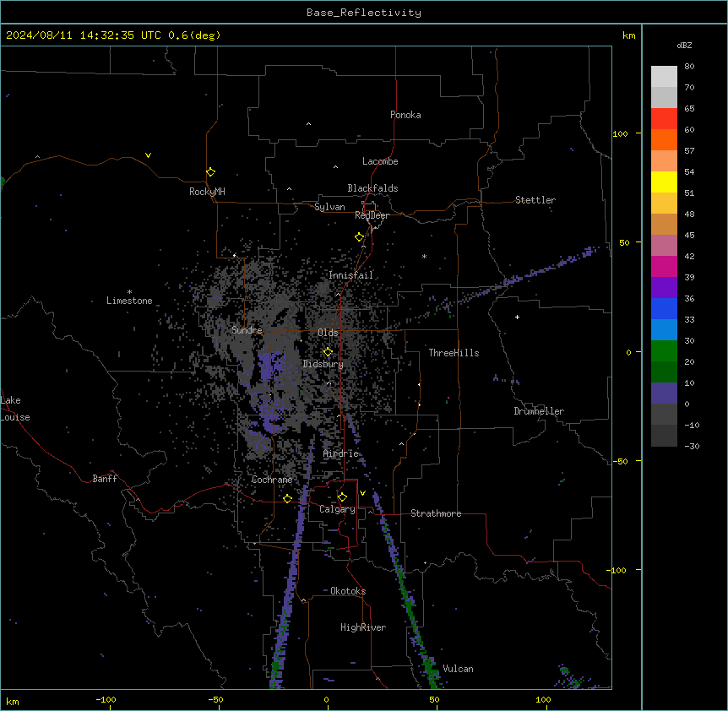Image resolution: width=728 pixels, height=711 pixels.
Task: Click the yellow diamond marker between Olds and Didsbury
Action: [x=329, y=352]
